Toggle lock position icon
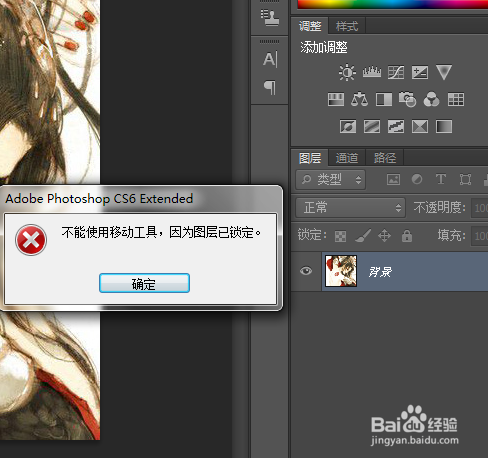488x458 pixels. click(384, 236)
